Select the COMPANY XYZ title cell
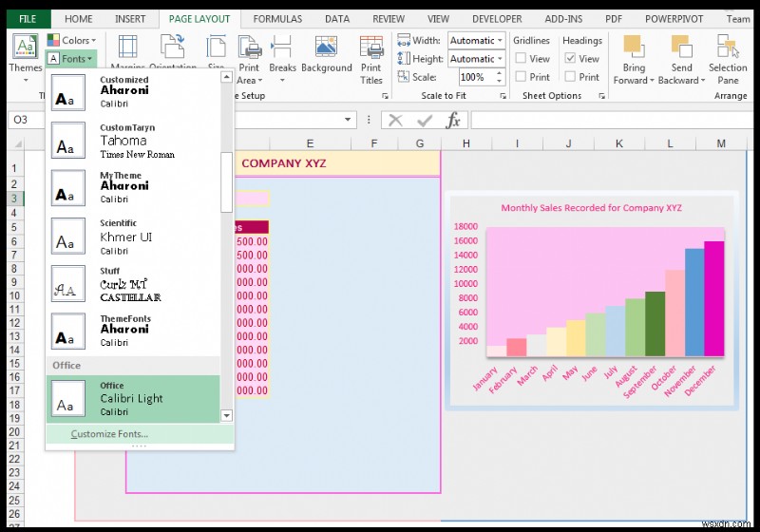The width and height of the screenshot is (760, 532). coord(283,163)
